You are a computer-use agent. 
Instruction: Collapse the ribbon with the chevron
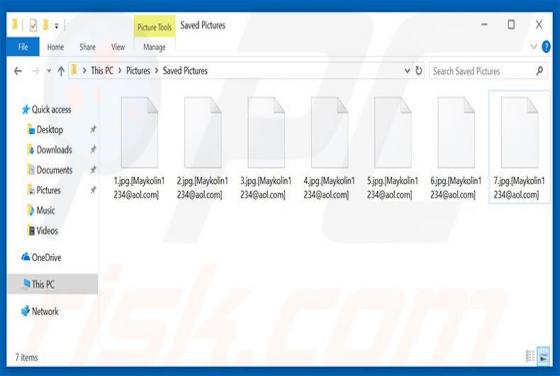pyautogui.click(x=534, y=47)
